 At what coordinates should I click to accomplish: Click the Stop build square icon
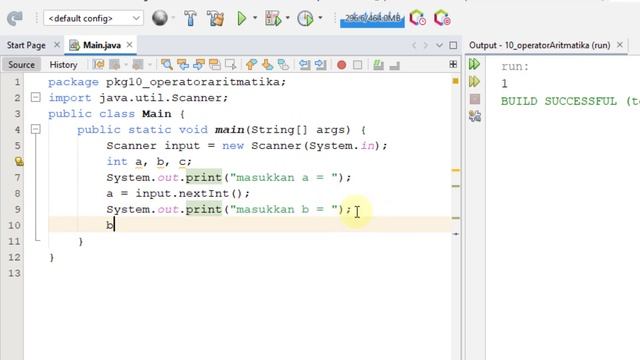click(x=474, y=99)
